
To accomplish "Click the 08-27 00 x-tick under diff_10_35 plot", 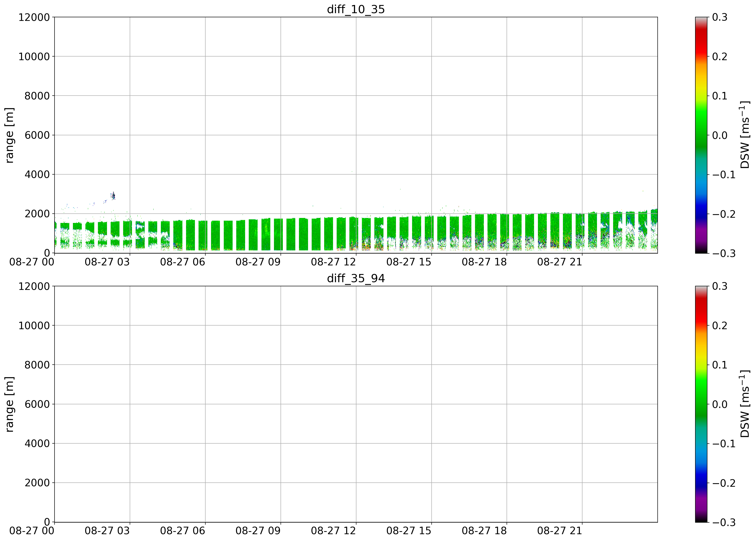I will click(32, 262).
